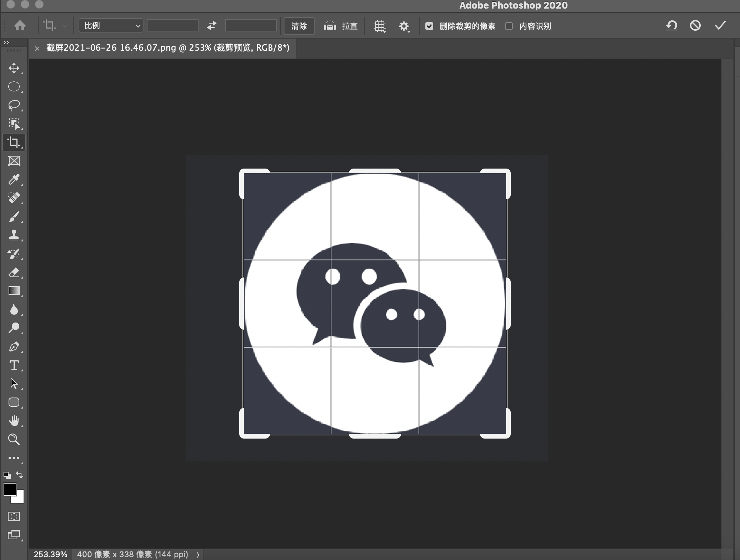
Task: Select the Blur tool
Action: [14, 309]
